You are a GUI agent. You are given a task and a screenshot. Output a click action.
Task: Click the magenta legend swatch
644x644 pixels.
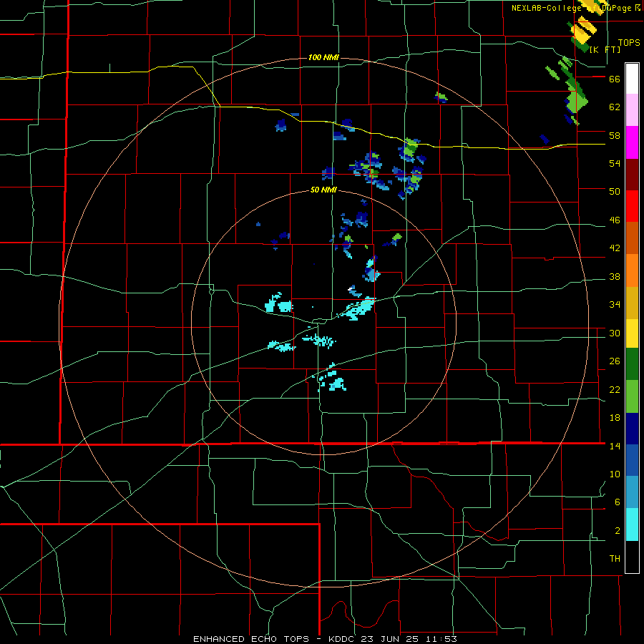pos(632,142)
